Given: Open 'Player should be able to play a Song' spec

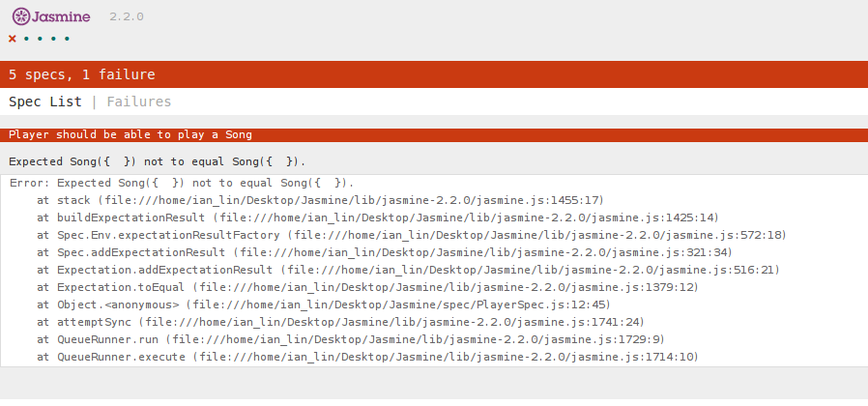Looking at the screenshot, I should coord(130,134).
